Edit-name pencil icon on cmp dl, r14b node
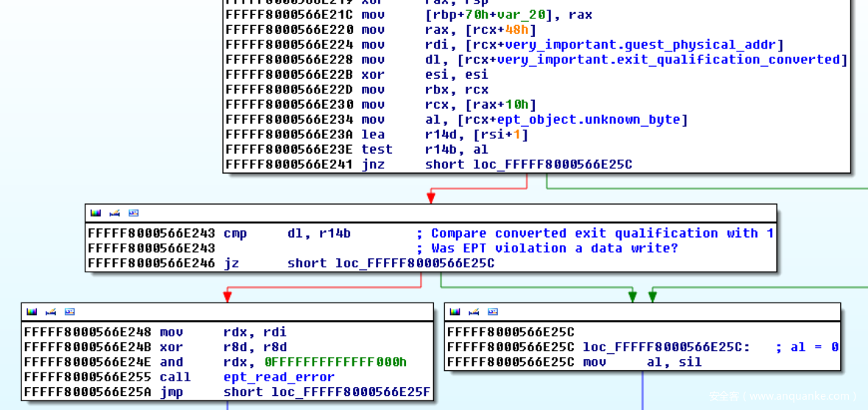 115,213
